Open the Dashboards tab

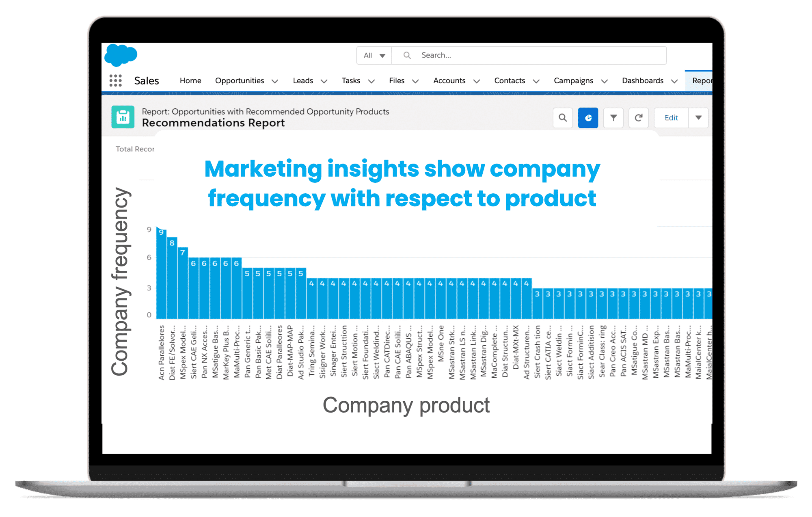pyautogui.click(x=643, y=80)
